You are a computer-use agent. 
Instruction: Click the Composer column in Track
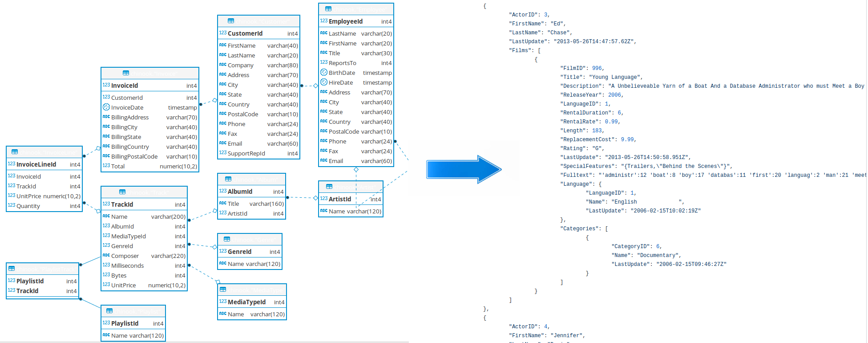[144, 256]
